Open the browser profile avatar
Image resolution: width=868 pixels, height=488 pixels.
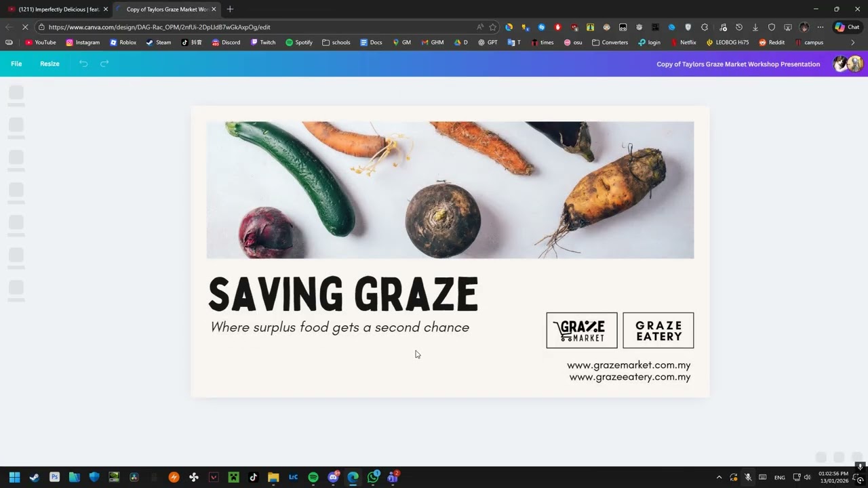click(804, 27)
